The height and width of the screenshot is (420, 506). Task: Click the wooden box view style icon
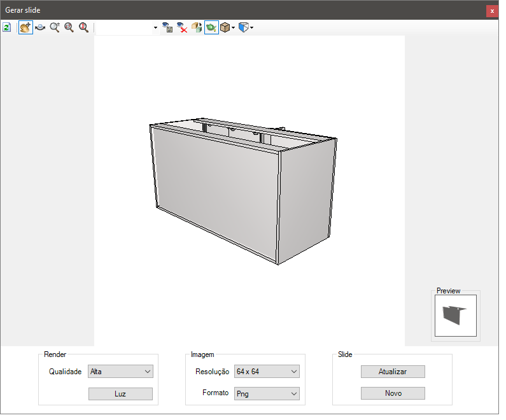click(225, 27)
